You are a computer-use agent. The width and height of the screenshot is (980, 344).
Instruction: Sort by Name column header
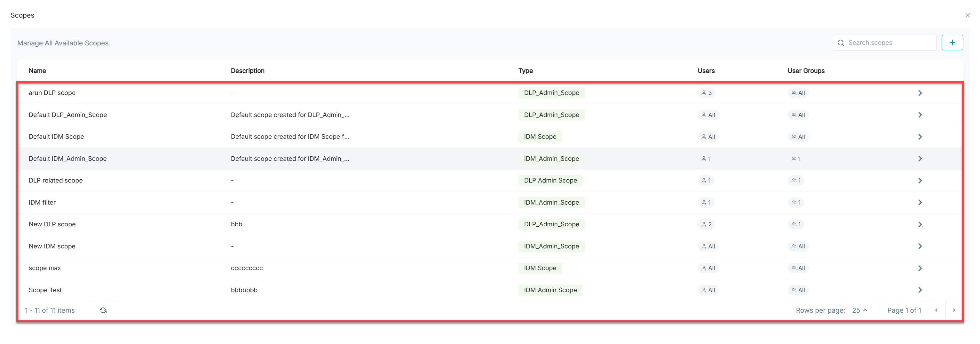coord(37,71)
